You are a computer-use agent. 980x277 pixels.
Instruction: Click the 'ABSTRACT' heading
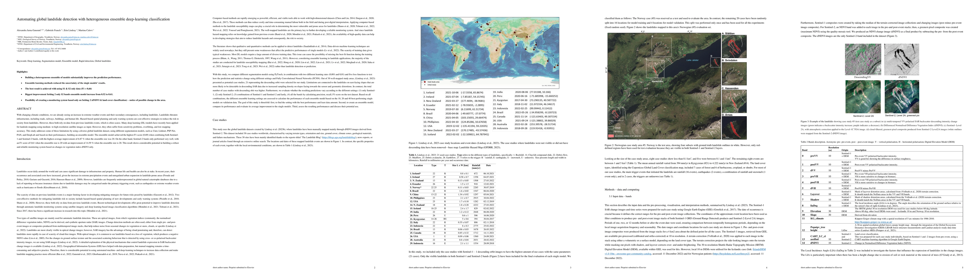[24, 109]
